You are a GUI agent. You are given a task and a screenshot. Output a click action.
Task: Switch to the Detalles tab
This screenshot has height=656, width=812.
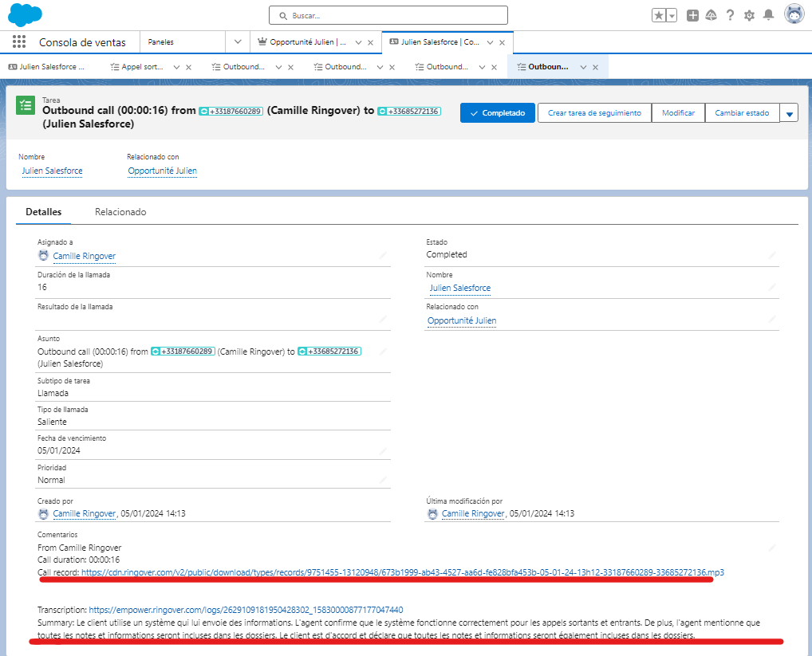click(44, 211)
